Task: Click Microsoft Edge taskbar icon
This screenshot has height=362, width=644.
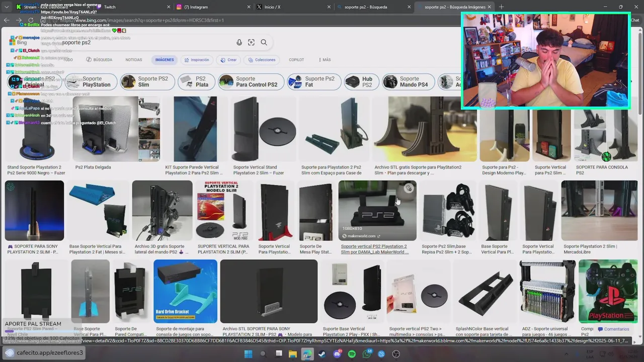Action: 307,354
